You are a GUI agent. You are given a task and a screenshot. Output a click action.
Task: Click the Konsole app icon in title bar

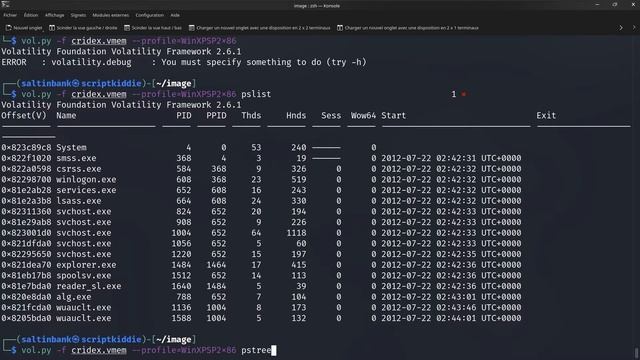[5, 4]
